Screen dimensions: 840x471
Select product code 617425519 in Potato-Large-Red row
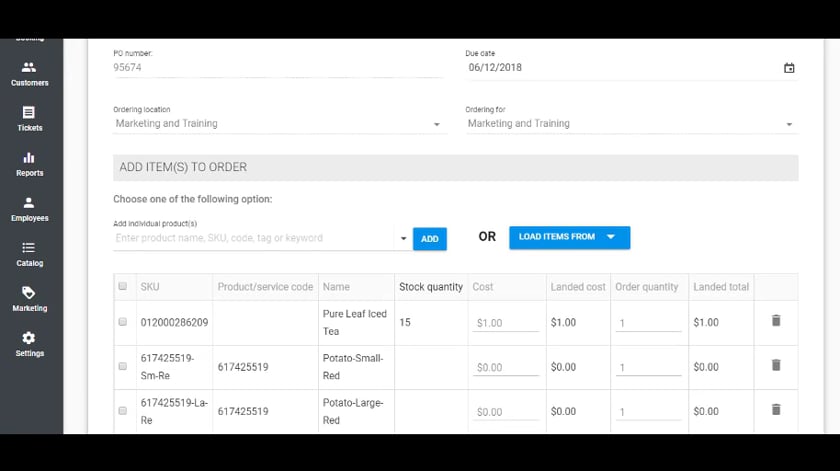point(243,412)
